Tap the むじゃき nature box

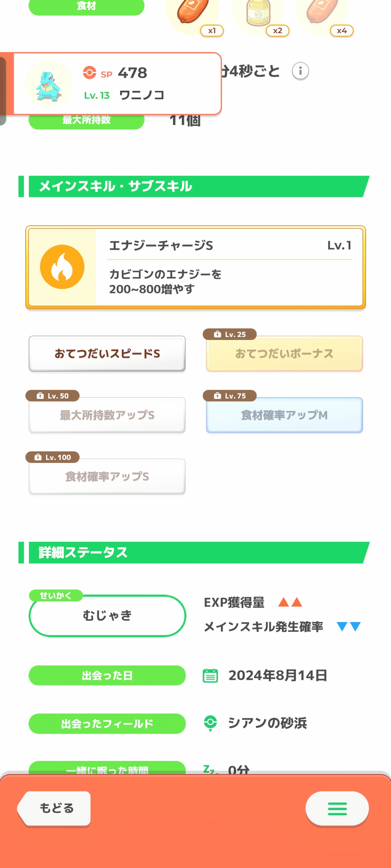(107, 616)
